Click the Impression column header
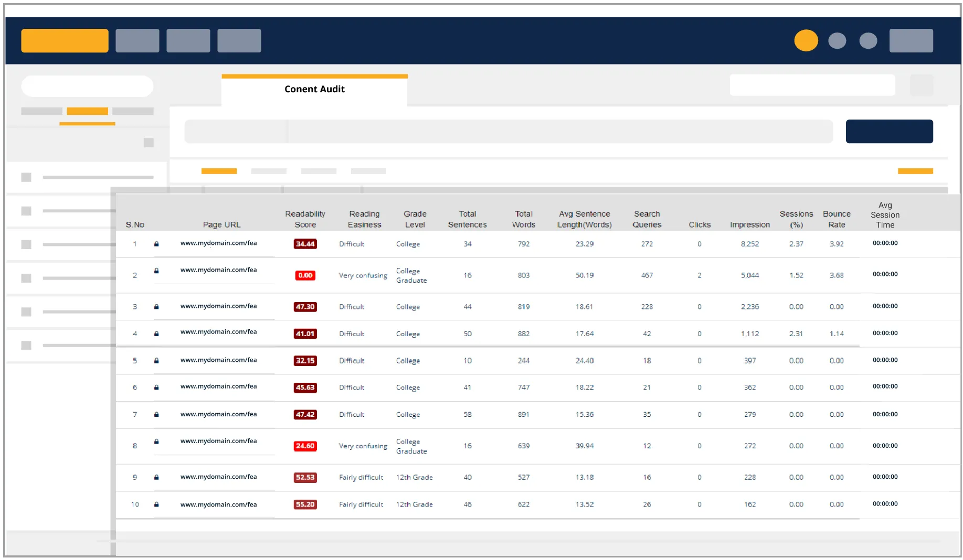This screenshot has width=963, height=560. point(749,224)
